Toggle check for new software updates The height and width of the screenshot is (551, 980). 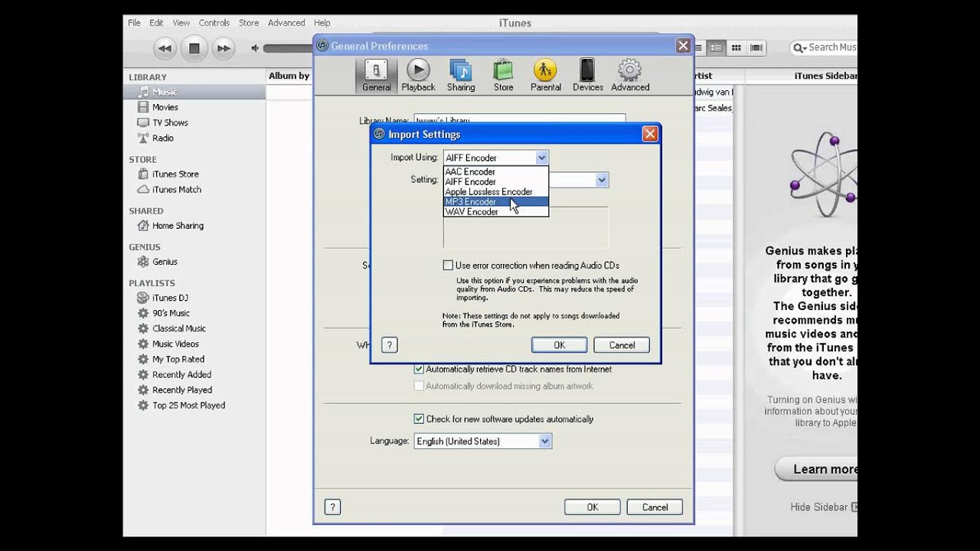[x=419, y=419]
